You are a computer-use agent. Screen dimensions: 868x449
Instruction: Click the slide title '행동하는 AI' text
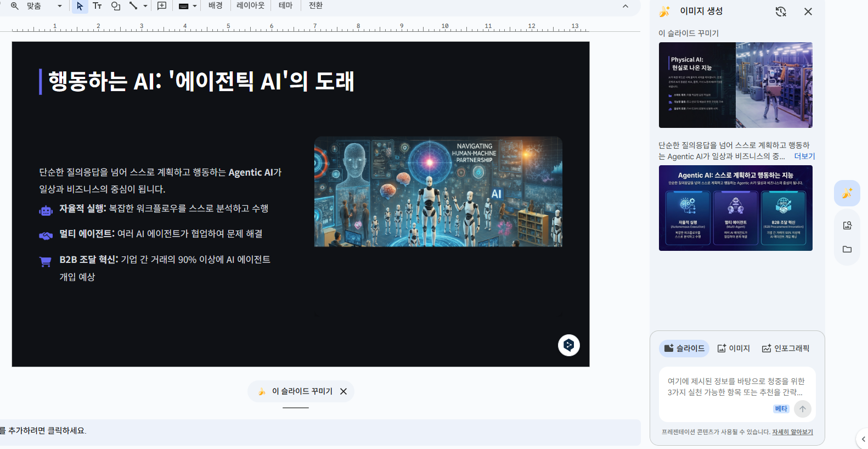click(201, 81)
